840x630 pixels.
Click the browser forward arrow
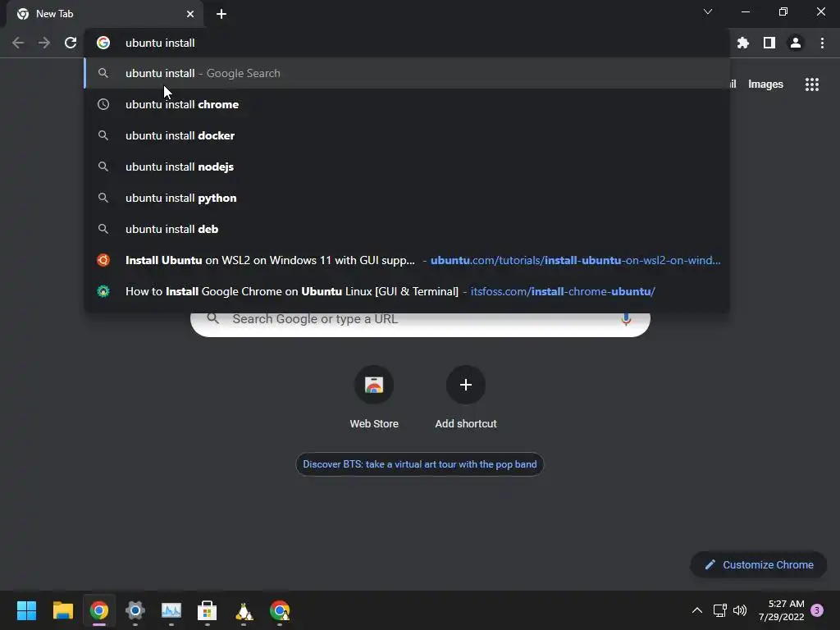(44, 43)
